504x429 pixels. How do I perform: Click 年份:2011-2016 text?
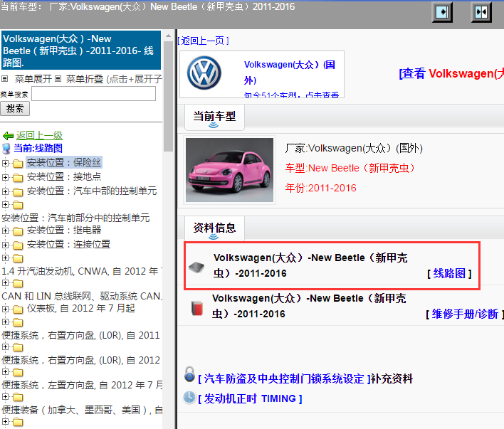click(x=321, y=188)
